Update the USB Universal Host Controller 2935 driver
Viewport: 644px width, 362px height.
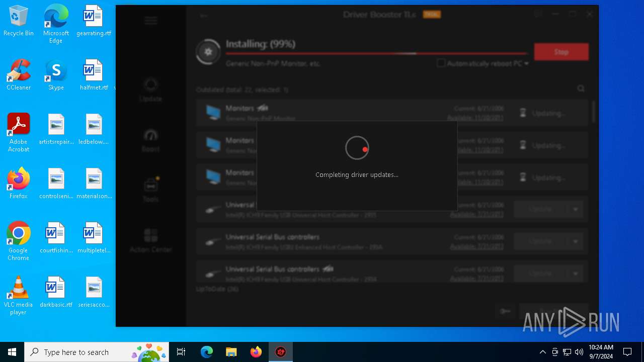point(541,209)
